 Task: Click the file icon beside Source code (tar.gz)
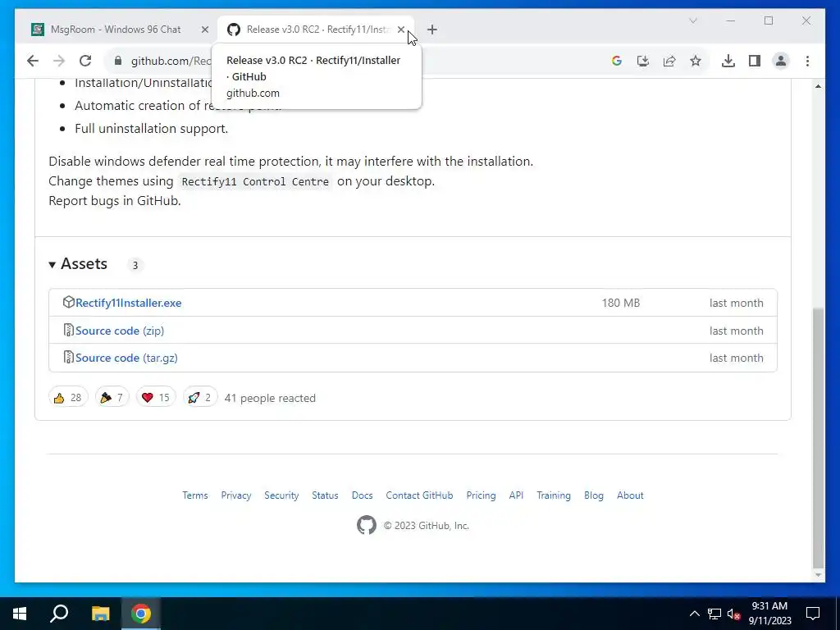pos(69,358)
